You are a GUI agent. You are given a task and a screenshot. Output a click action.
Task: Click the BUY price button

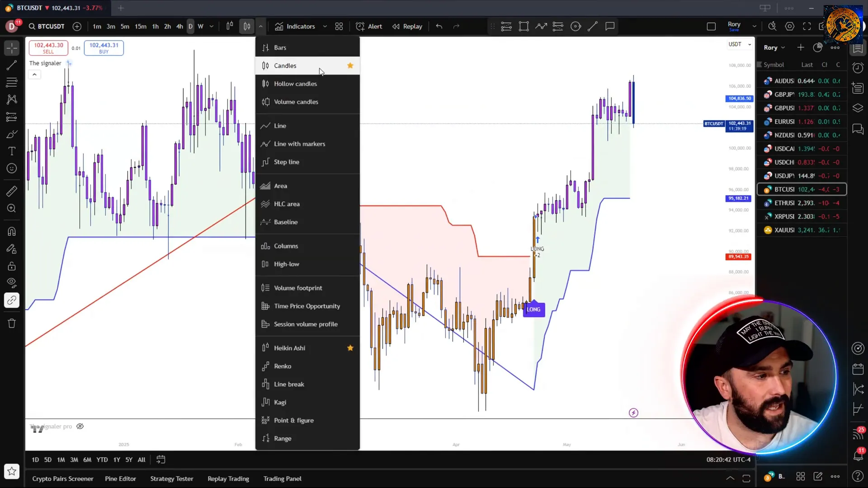coord(104,47)
